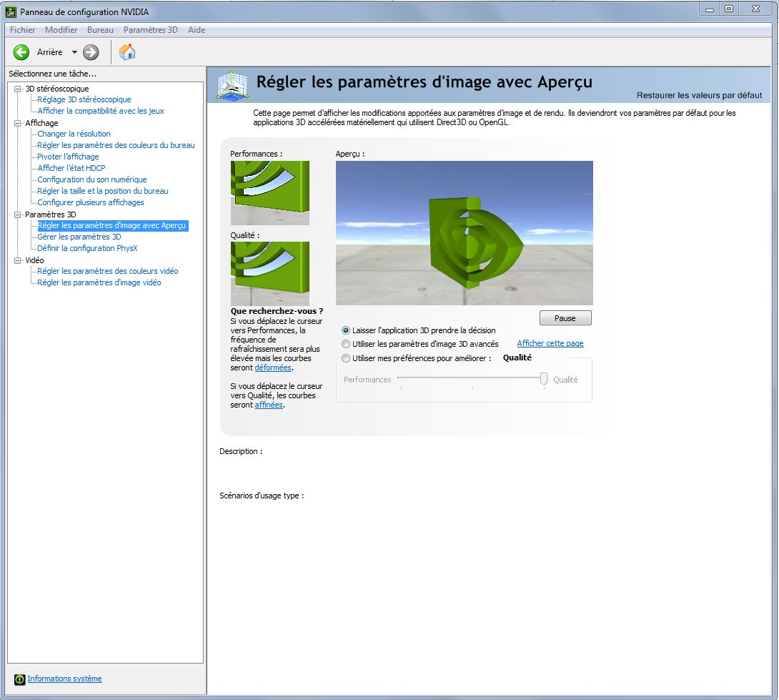779x700 pixels.
Task: Open the Paramètres 3D menu
Action: [151, 30]
